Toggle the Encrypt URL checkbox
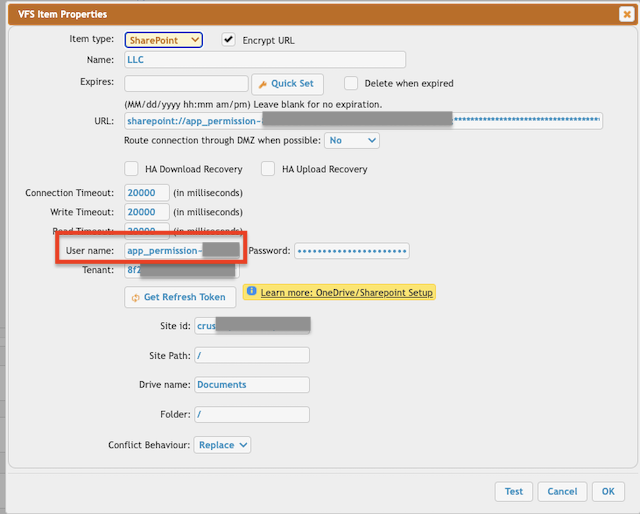Viewport: 640px width, 514px height. coord(228,40)
